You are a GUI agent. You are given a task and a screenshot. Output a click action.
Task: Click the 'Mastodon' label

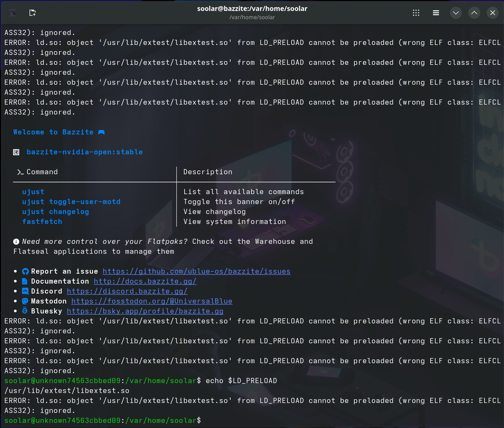coord(49,301)
